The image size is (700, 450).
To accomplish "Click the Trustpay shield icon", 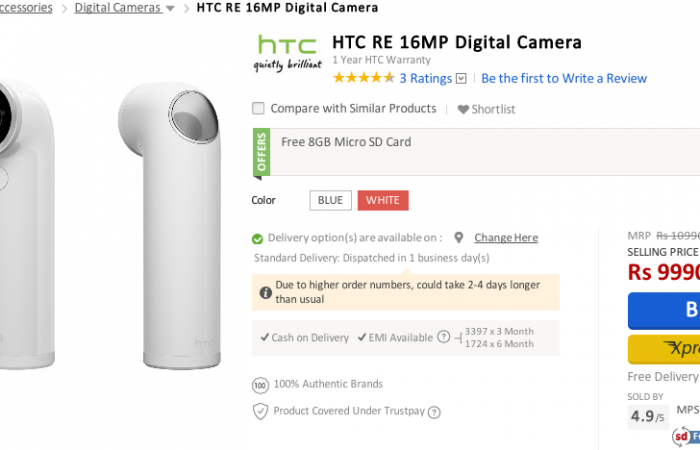I will click(x=260, y=411).
